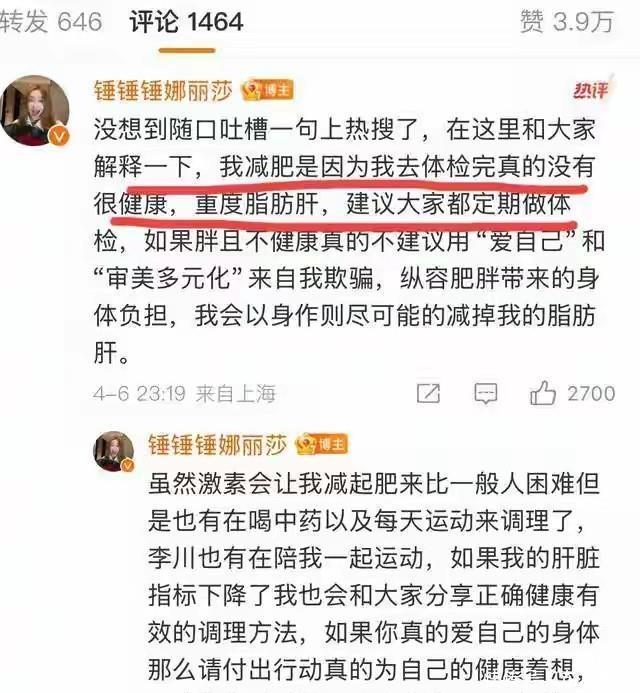Open the small avatar on the reply comment
The height and width of the screenshot is (693, 640).
click(114, 451)
